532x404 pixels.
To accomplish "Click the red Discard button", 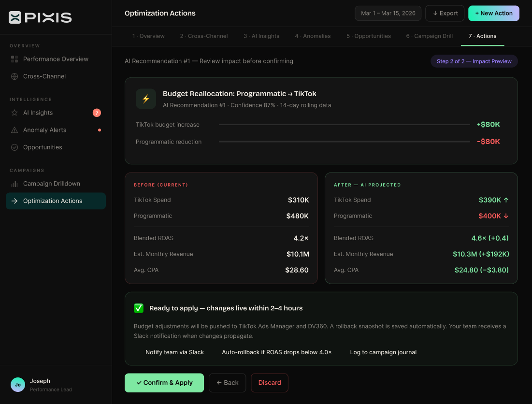I will pyautogui.click(x=269, y=383).
